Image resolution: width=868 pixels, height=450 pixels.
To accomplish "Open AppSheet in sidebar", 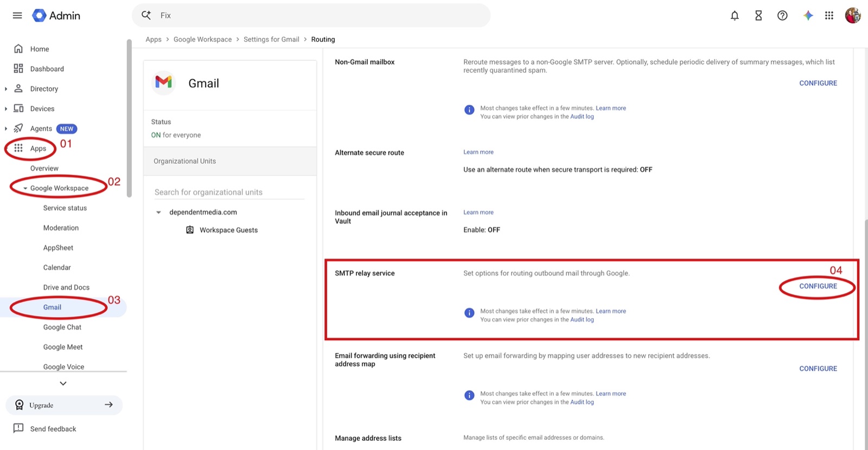I will [58, 247].
